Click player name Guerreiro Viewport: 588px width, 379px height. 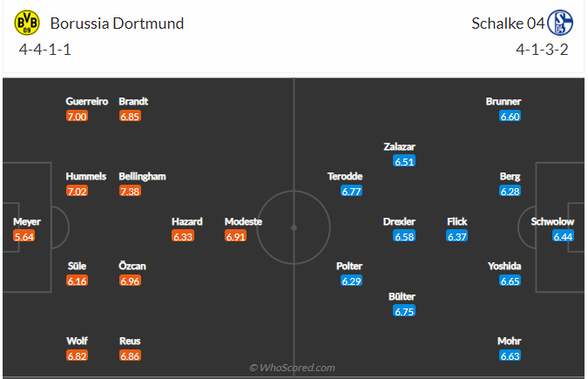[87, 101]
